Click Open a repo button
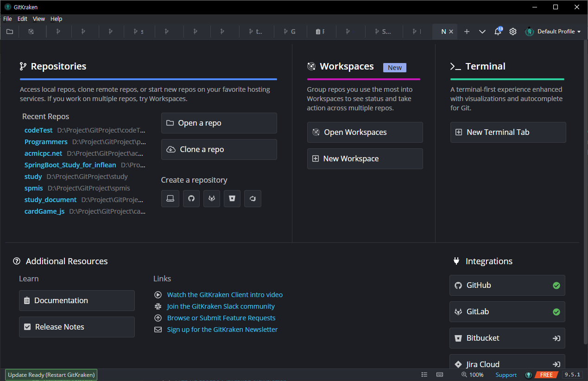 (x=219, y=123)
